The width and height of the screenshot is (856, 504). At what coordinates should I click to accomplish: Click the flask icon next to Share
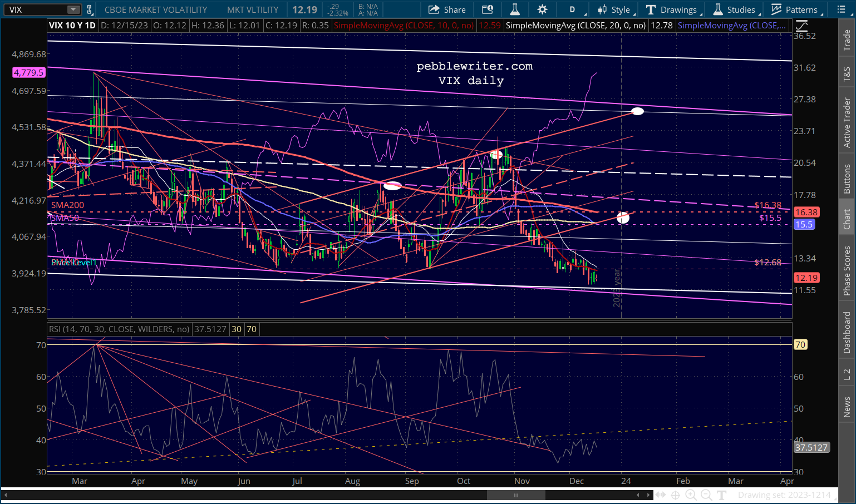pos(515,9)
